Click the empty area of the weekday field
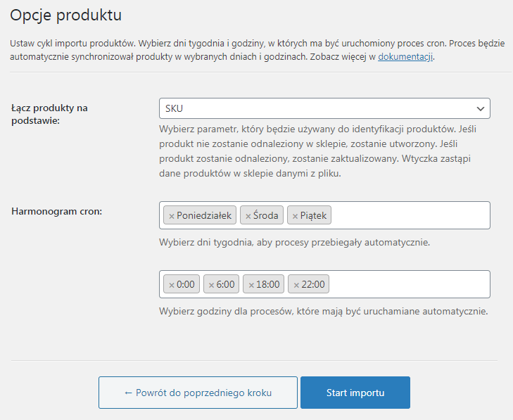 click(x=410, y=215)
